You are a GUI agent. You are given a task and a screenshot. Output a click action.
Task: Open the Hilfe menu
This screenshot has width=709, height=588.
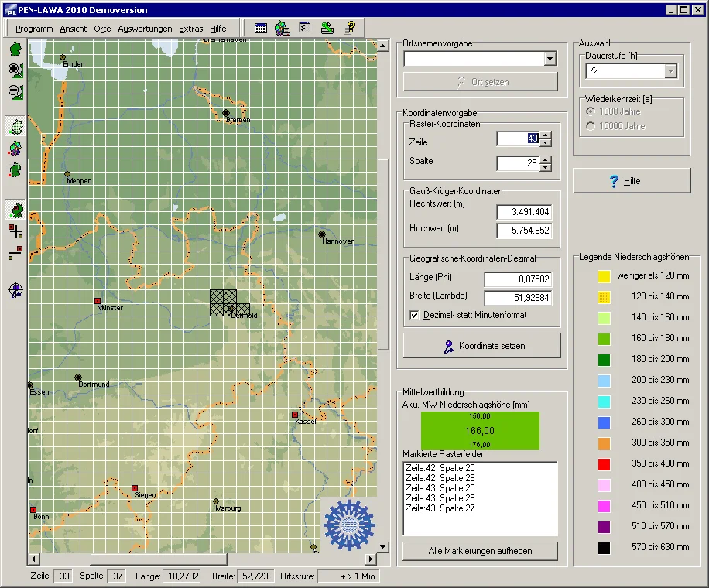click(x=218, y=29)
